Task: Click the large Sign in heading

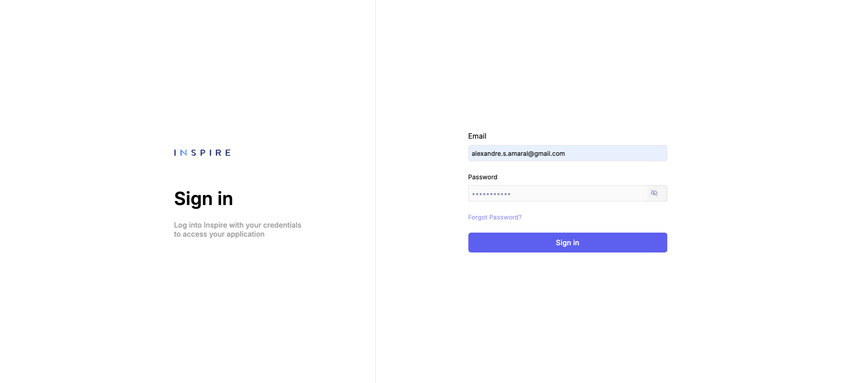Action: [x=203, y=199]
